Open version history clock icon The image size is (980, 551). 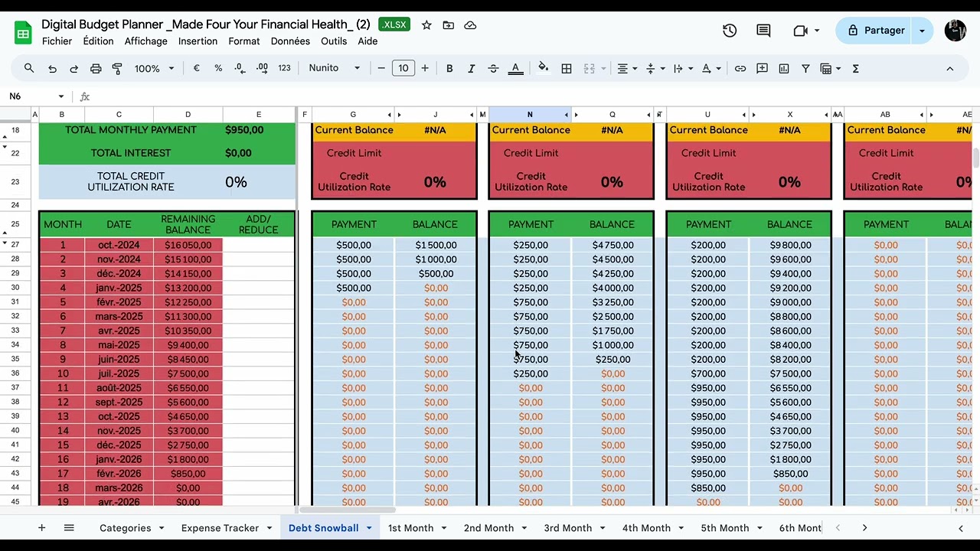730,31
